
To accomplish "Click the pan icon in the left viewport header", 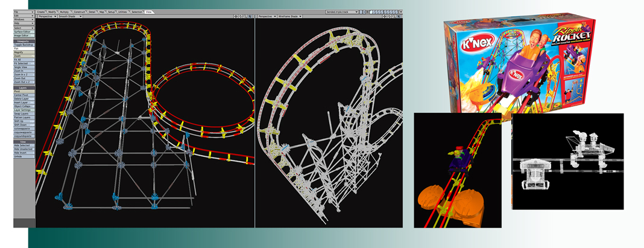I will (x=236, y=16).
